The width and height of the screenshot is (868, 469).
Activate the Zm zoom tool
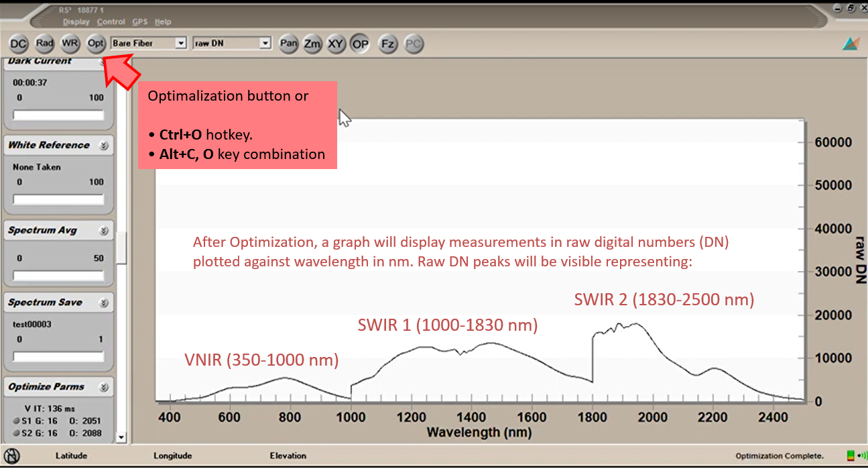[x=312, y=44]
